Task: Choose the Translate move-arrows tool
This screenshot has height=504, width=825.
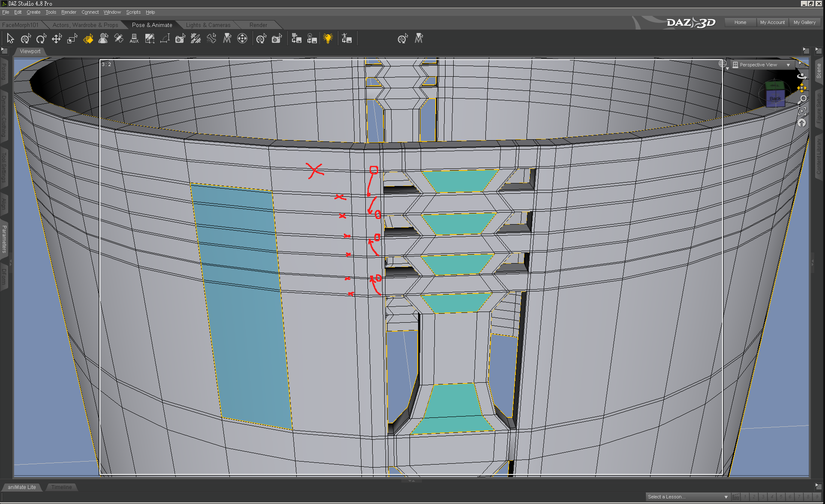Action: tap(57, 39)
